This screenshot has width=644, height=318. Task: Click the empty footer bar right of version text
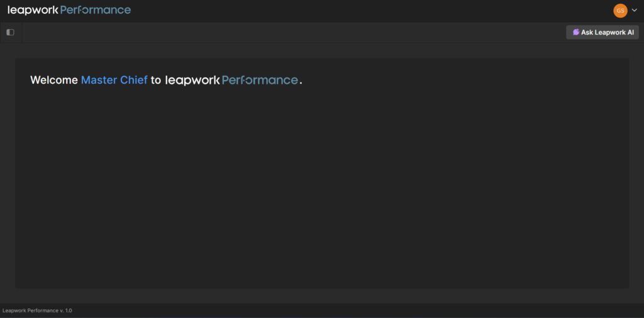[x=377, y=310]
